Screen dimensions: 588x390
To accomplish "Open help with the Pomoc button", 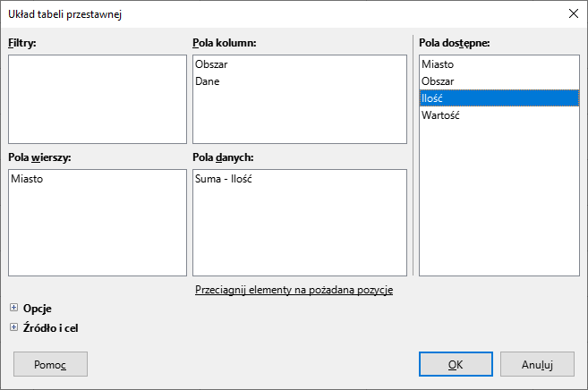I will click(50, 364).
